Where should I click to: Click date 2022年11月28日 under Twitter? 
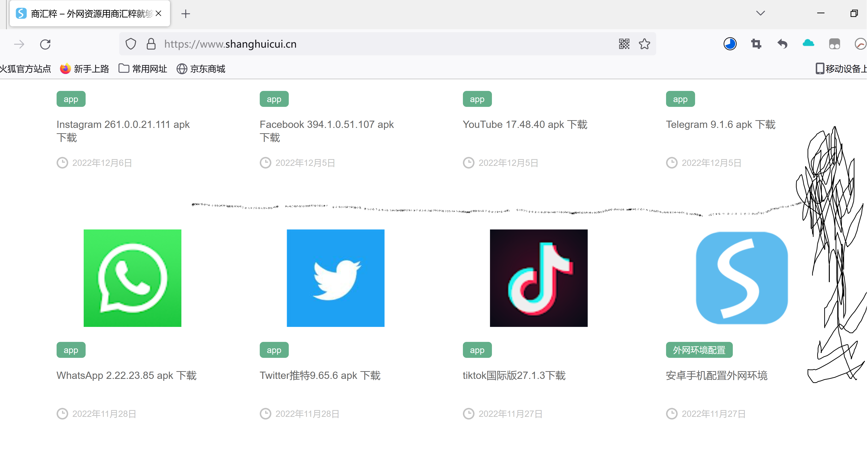coord(307,414)
